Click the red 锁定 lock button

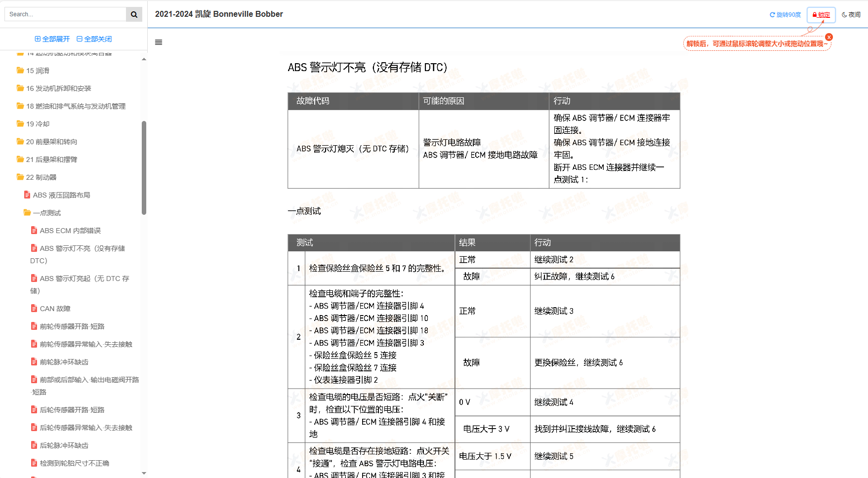(x=821, y=15)
